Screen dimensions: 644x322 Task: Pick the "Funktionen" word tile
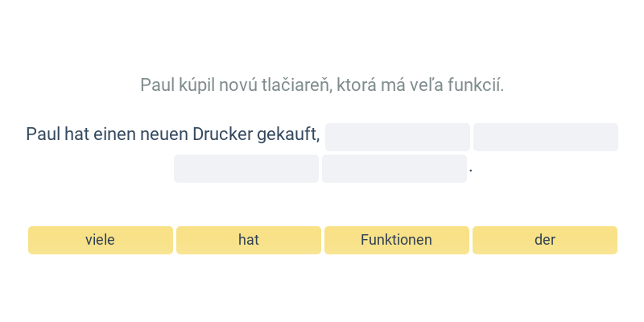pyautogui.click(x=397, y=240)
